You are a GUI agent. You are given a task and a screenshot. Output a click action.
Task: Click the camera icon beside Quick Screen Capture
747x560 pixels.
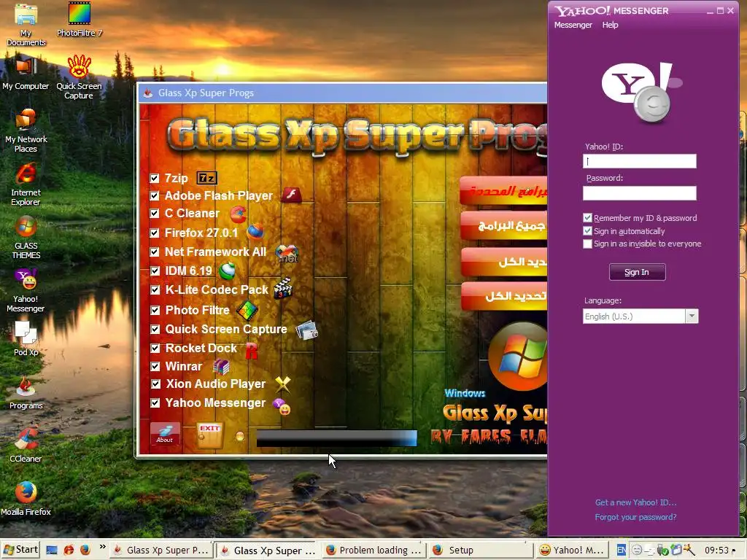(x=307, y=330)
